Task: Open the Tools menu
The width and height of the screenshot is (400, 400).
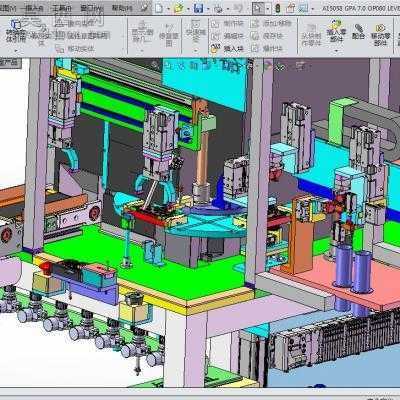Action: [x=62, y=9]
